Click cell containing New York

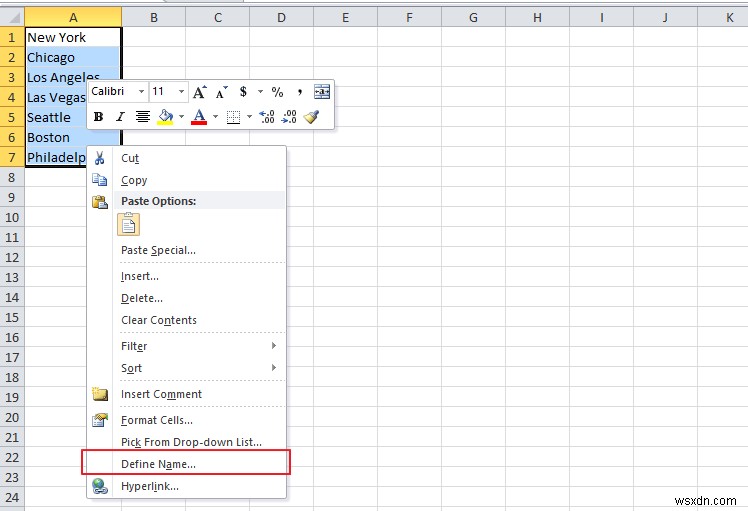73,37
